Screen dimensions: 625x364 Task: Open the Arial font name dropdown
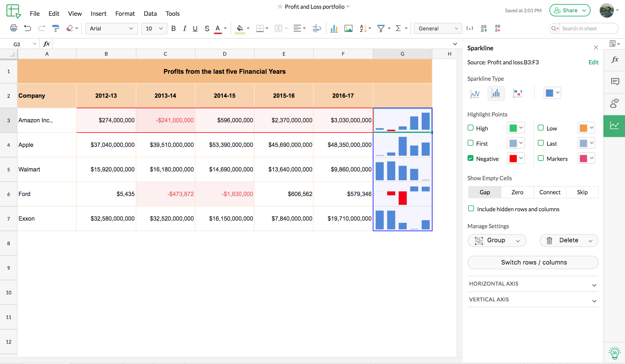(111, 28)
